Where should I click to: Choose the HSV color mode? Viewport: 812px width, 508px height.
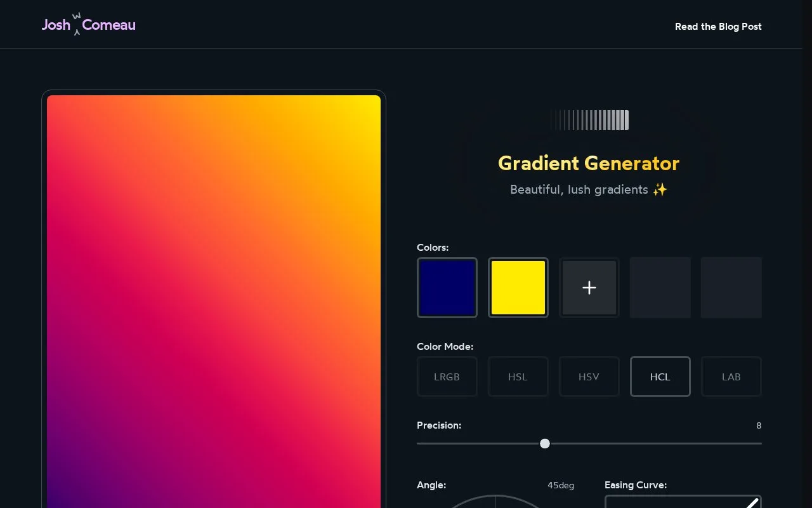coord(589,377)
